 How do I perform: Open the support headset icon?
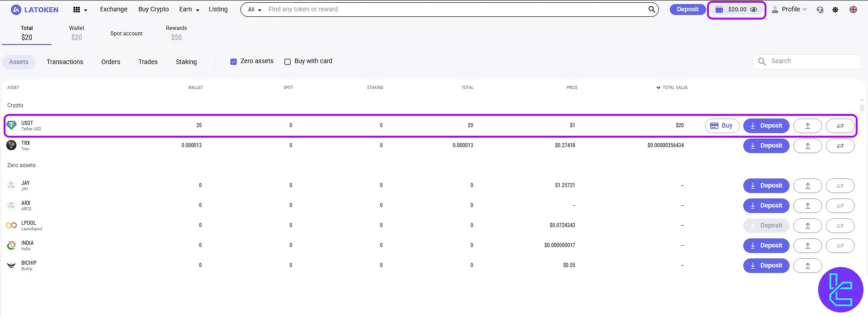point(820,10)
